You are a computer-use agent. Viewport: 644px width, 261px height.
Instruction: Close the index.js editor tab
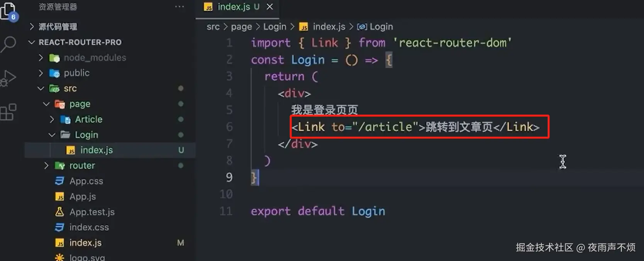(x=270, y=7)
